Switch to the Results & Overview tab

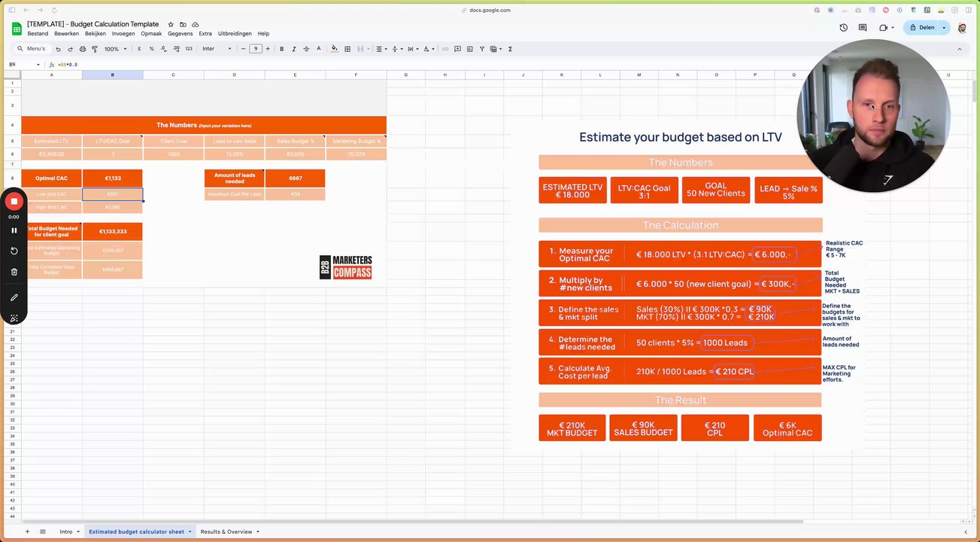pos(226,531)
